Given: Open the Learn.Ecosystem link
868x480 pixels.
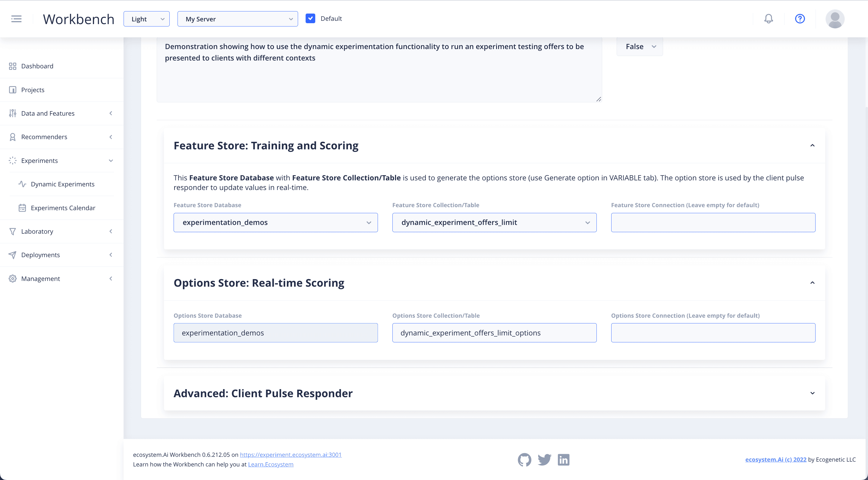Looking at the screenshot, I should (271, 464).
